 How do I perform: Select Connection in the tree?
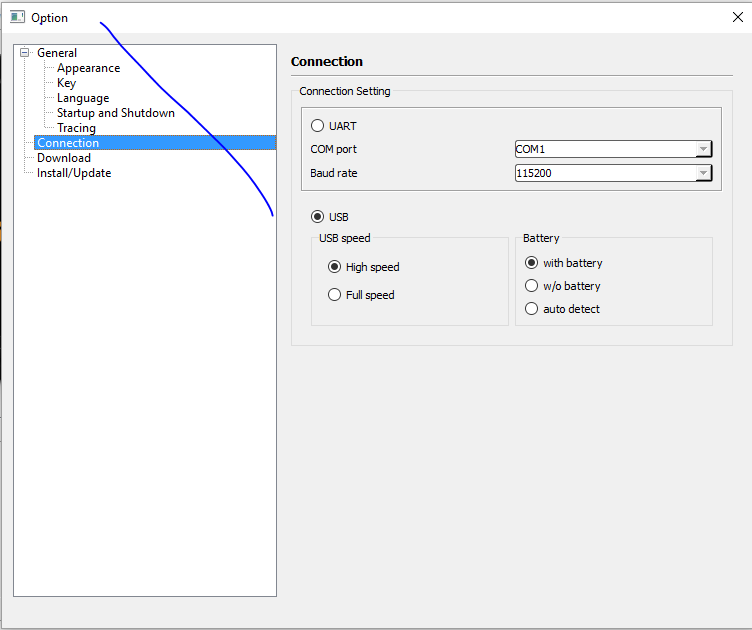point(68,143)
